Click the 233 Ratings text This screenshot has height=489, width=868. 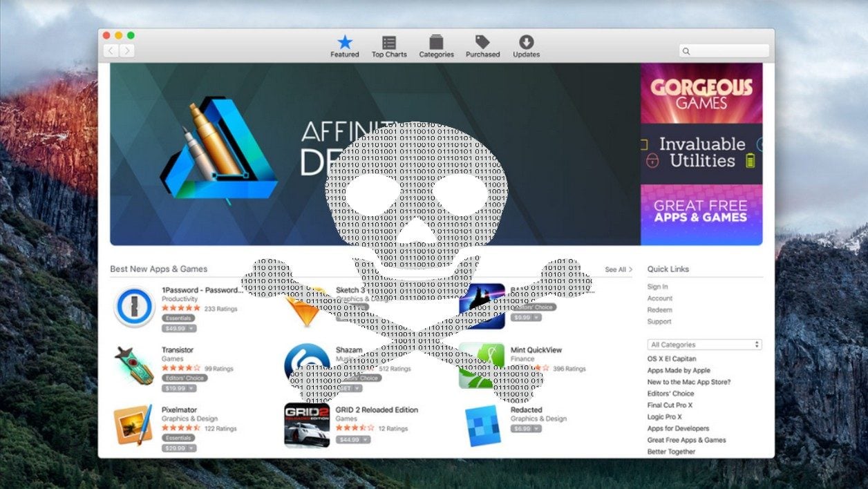click(220, 309)
